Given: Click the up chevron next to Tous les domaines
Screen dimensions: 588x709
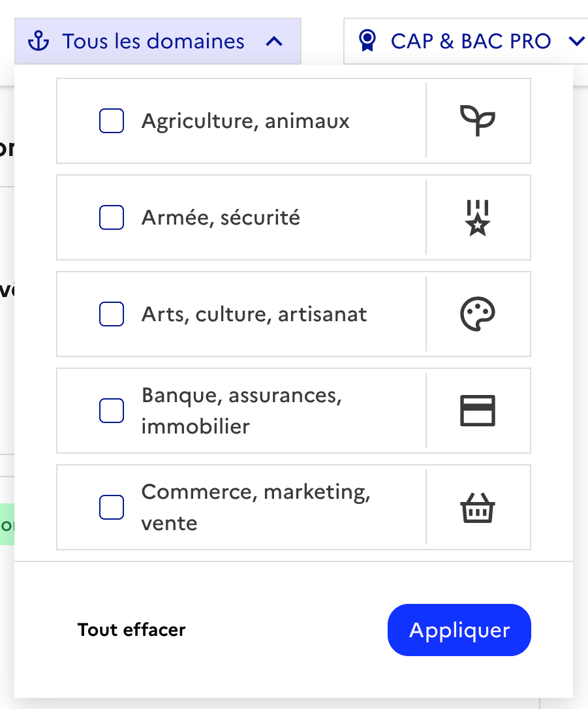Looking at the screenshot, I should pos(275,42).
